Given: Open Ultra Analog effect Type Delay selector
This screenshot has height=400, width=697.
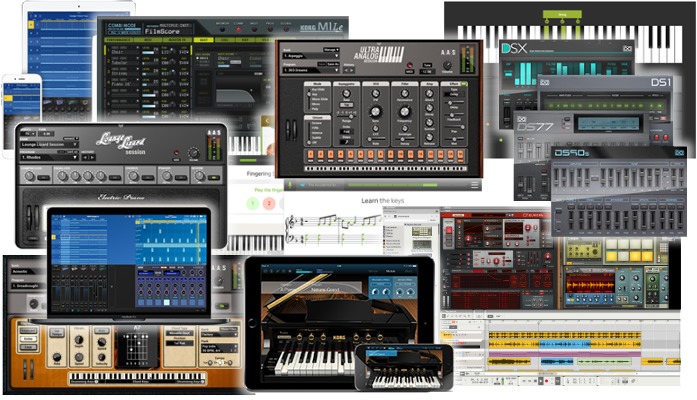Looking at the screenshot, I should click(454, 94).
